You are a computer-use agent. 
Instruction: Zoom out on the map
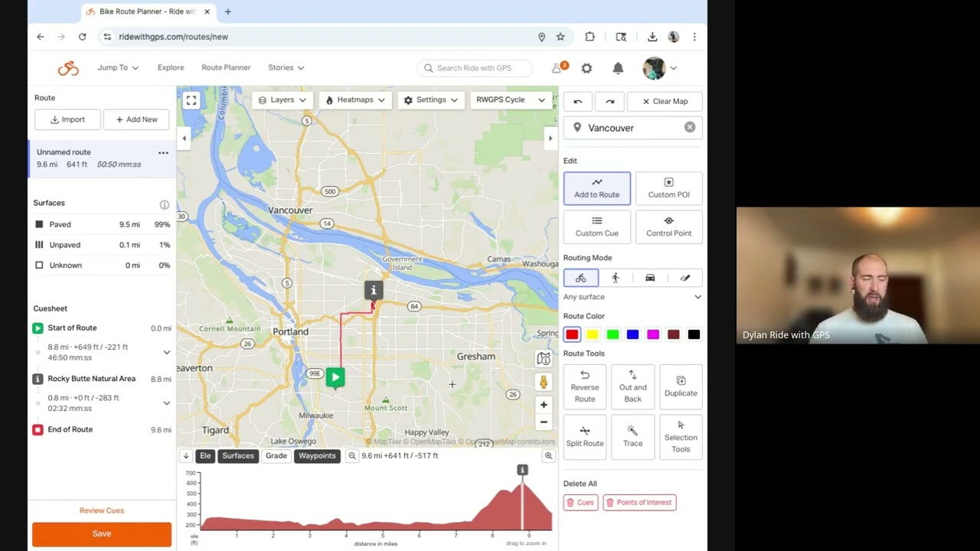tap(544, 422)
